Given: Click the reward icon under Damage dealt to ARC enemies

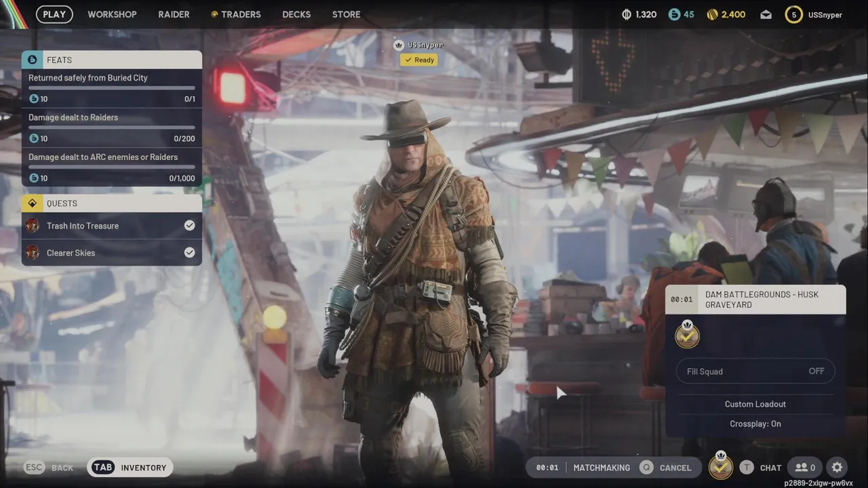Looking at the screenshot, I should pyautogui.click(x=34, y=178).
